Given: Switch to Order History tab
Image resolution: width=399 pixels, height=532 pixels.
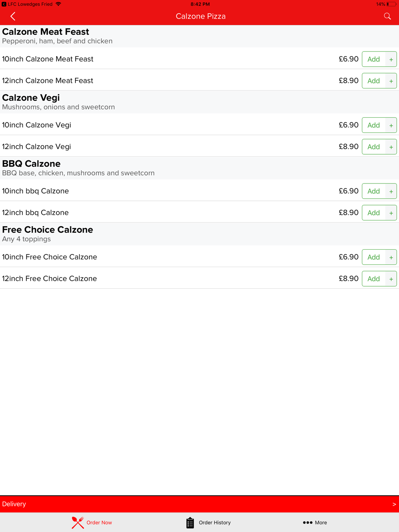Looking at the screenshot, I should [x=208, y=522].
